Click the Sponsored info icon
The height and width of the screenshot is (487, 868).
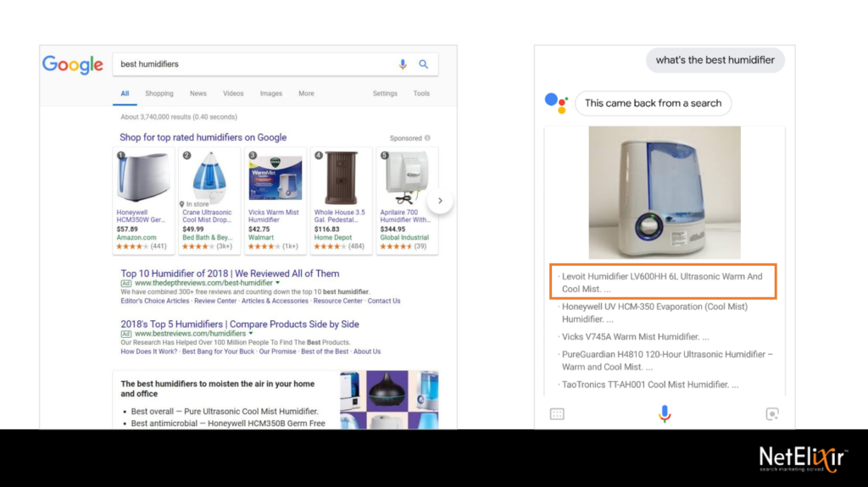(x=427, y=138)
